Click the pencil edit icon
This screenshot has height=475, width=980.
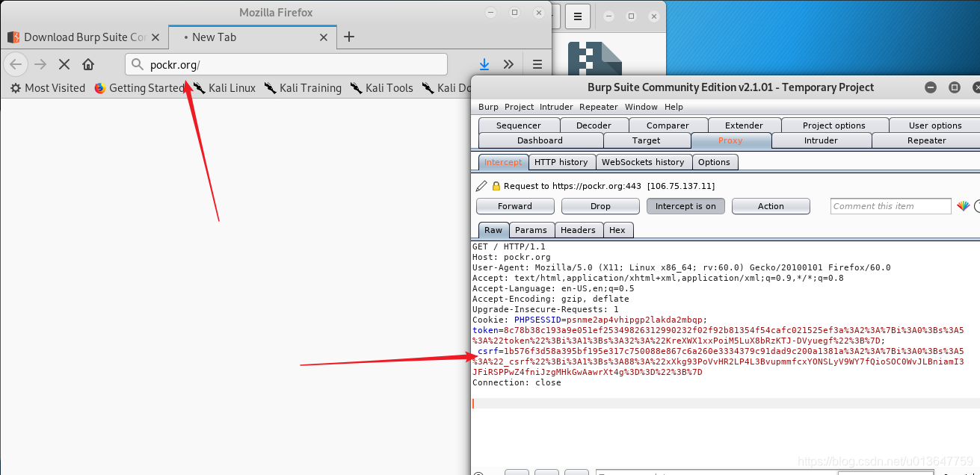click(481, 186)
